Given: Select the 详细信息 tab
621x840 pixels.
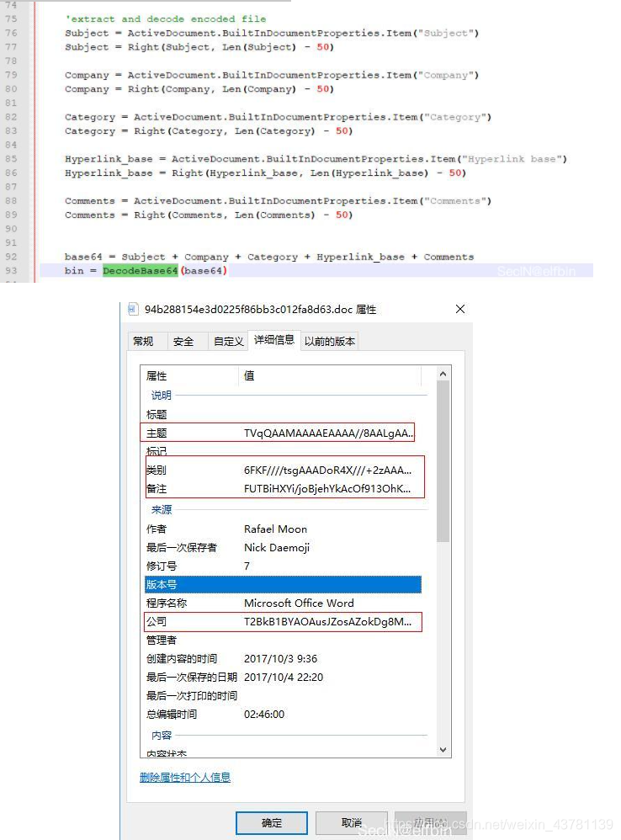Looking at the screenshot, I should [274, 340].
